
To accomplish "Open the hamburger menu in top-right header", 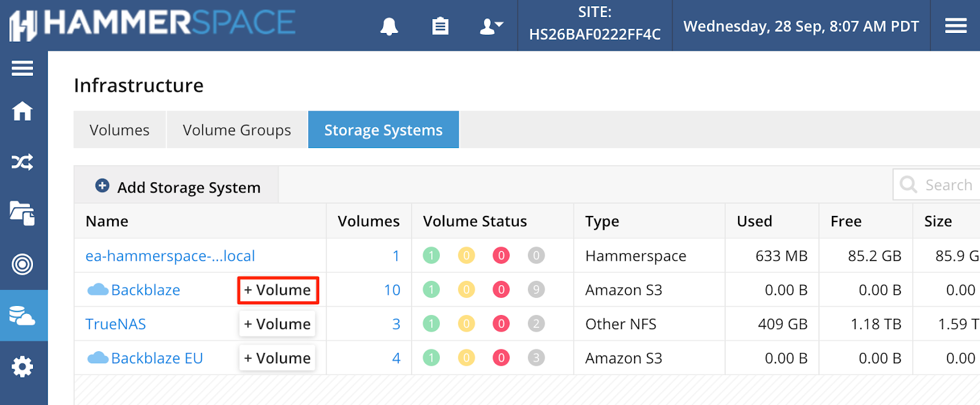I will [x=956, y=26].
